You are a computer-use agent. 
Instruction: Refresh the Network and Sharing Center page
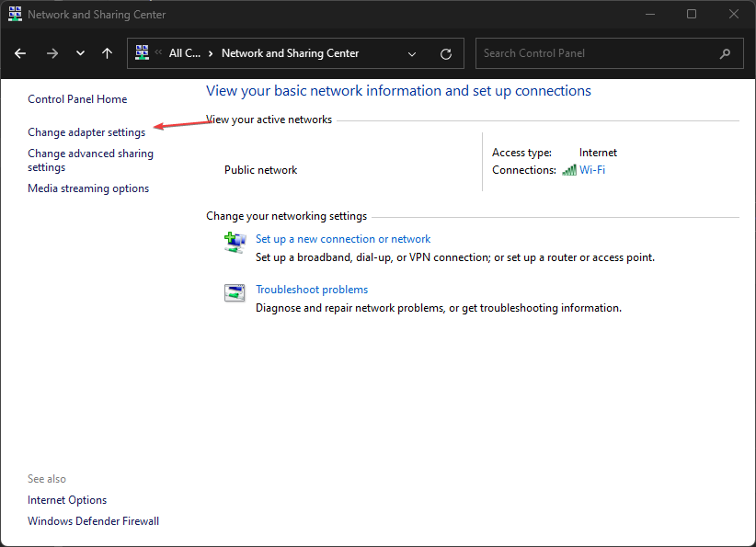coord(446,53)
